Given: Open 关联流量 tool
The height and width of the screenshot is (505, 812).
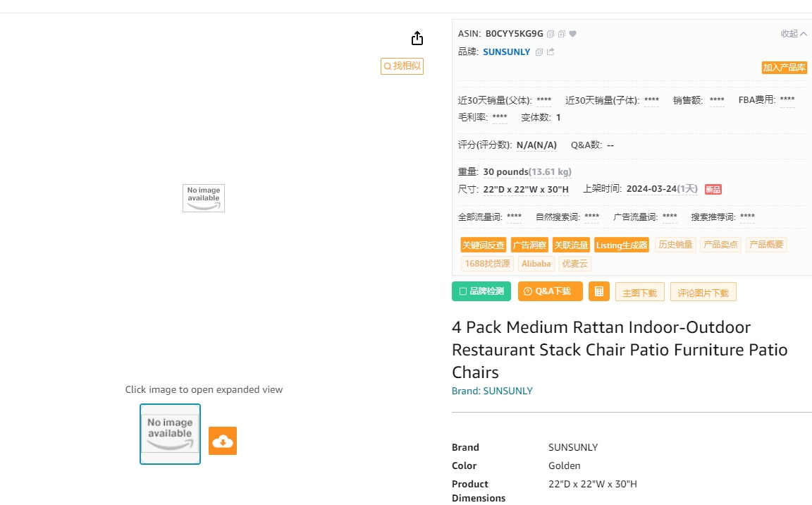Looking at the screenshot, I should coord(571,245).
